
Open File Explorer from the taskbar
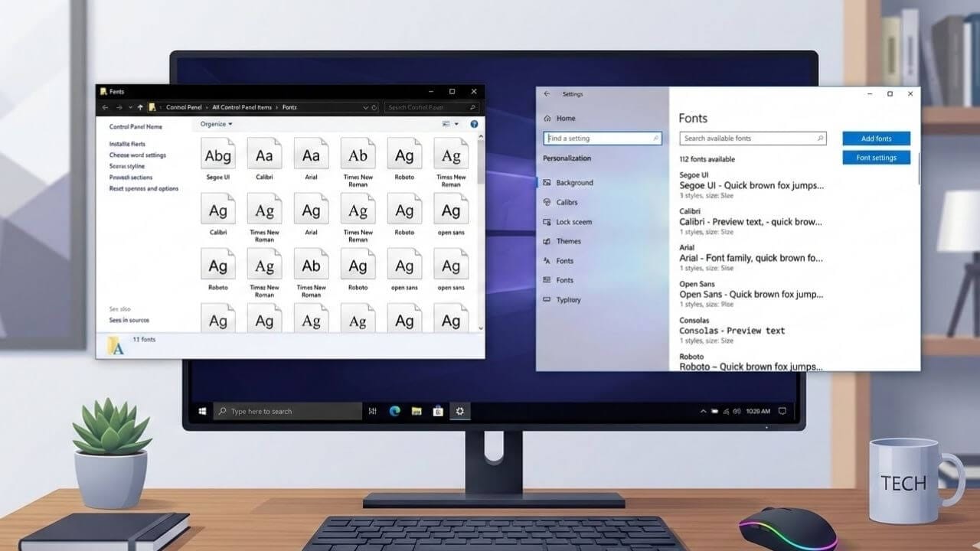click(x=416, y=411)
